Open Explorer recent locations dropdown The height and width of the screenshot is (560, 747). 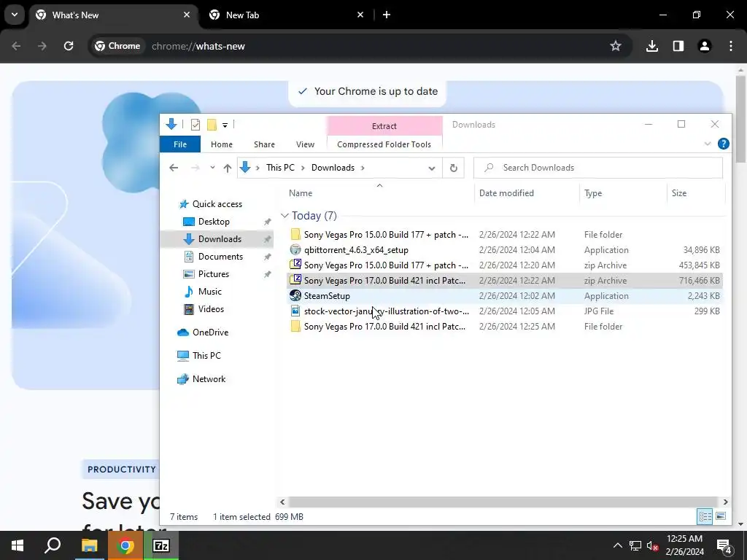click(212, 168)
